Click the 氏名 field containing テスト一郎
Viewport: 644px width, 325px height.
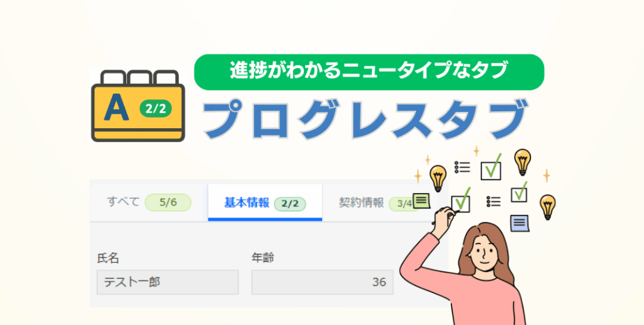point(168,282)
